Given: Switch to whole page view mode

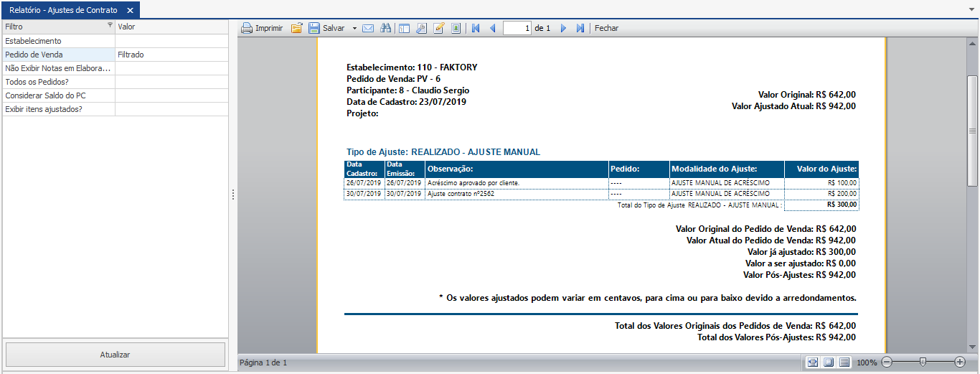Looking at the screenshot, I should 829,363.
